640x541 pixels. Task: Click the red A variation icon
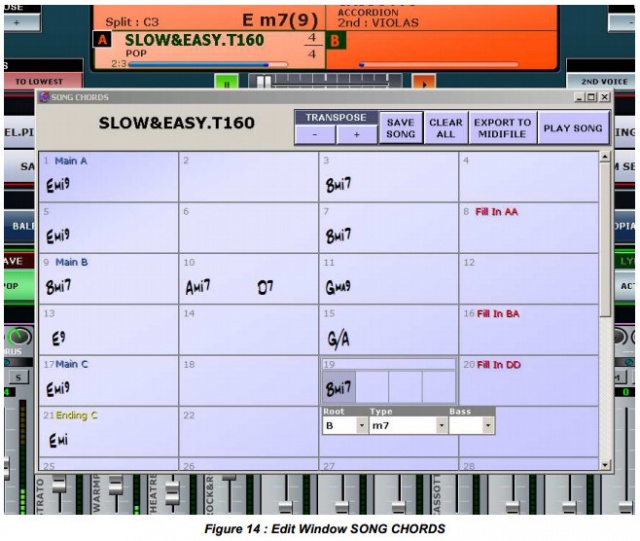pyautogui.click(x=101, y=40)
